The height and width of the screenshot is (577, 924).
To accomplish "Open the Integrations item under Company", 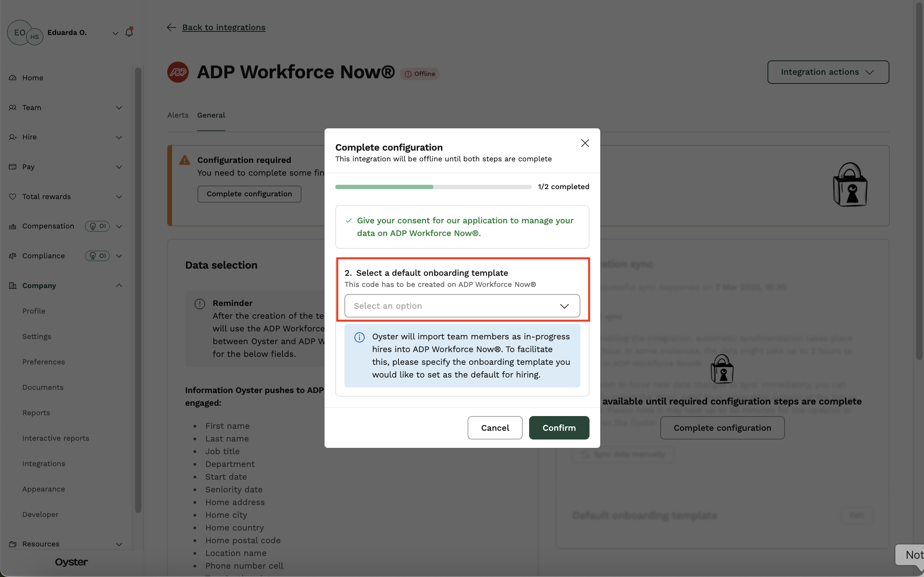I will coord(44,463).
